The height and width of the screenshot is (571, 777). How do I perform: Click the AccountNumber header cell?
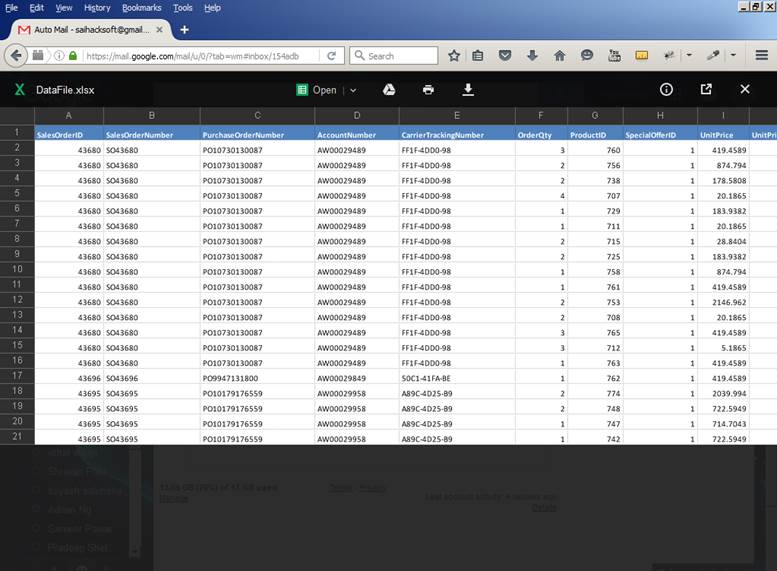(356, 135)
